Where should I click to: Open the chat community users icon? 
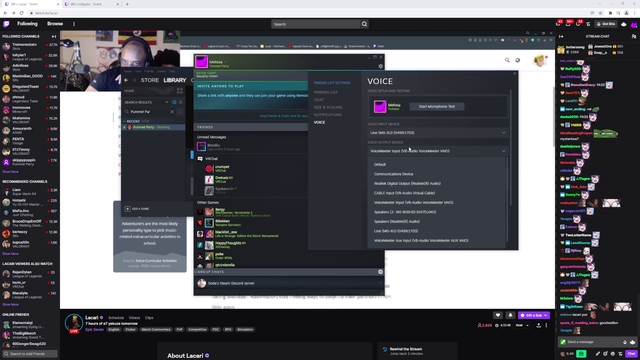(x=633, y=36)
